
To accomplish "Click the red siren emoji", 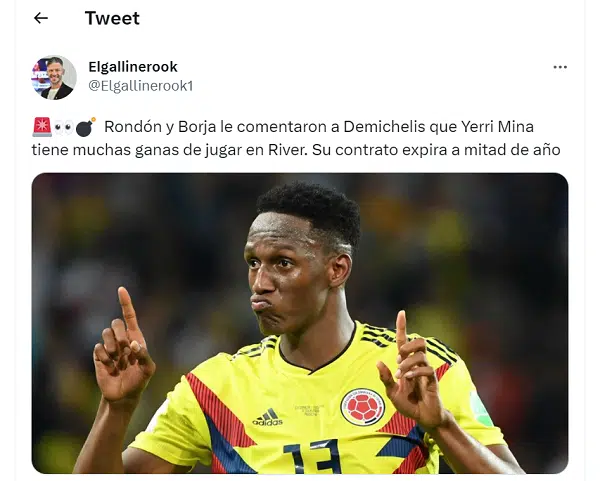I will tap(42, 127).
